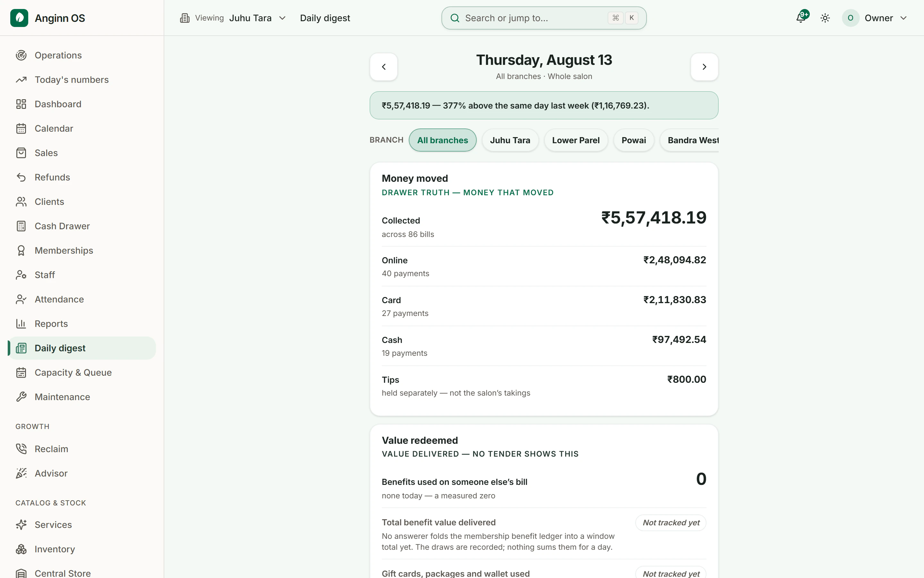
Task: Expand the Owner account menu
Action: pyautogui.click(x=875, y=18)
